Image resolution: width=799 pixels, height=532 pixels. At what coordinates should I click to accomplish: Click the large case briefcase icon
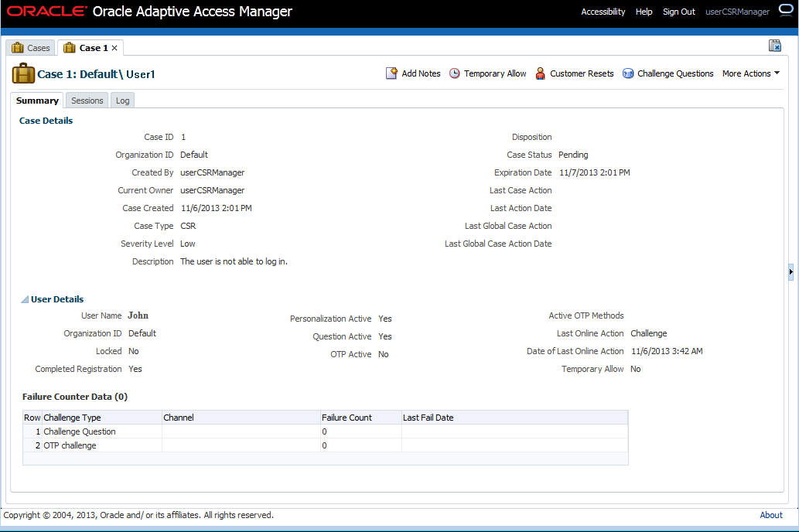23,73
